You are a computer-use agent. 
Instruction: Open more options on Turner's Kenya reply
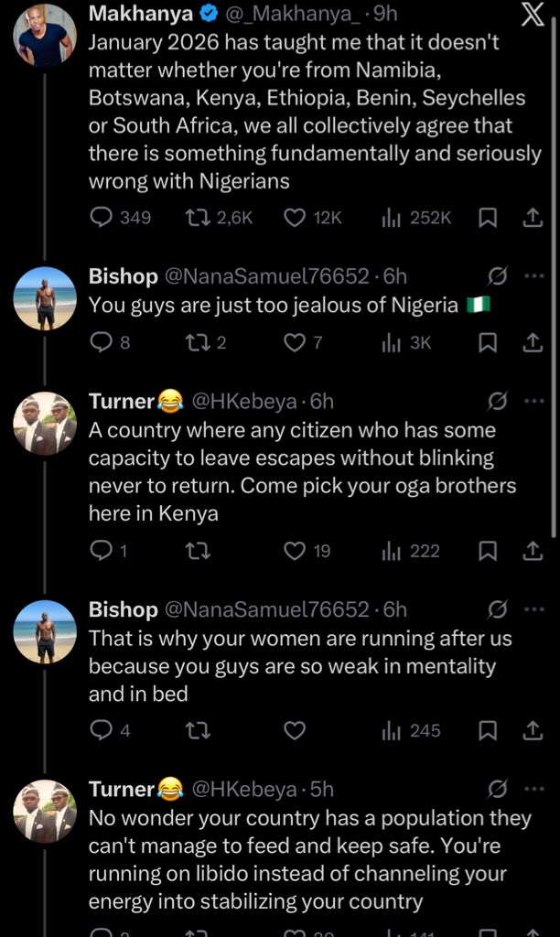coord(533,401)
